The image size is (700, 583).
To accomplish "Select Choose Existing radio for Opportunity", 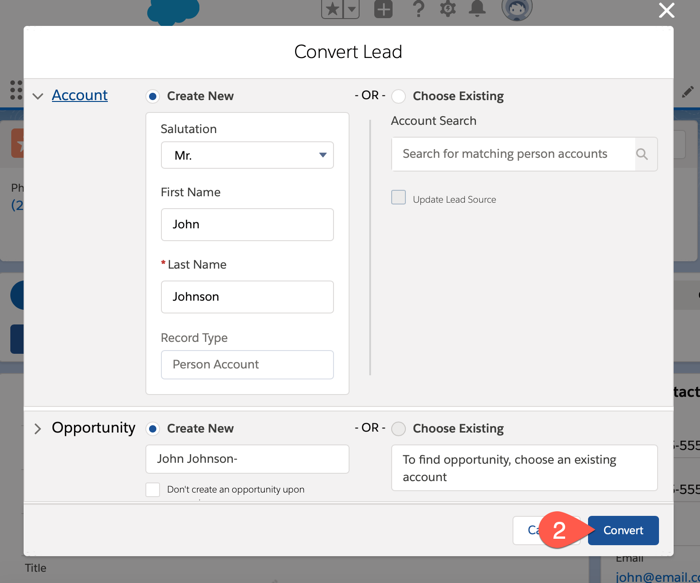I will [x=399, y=428].
